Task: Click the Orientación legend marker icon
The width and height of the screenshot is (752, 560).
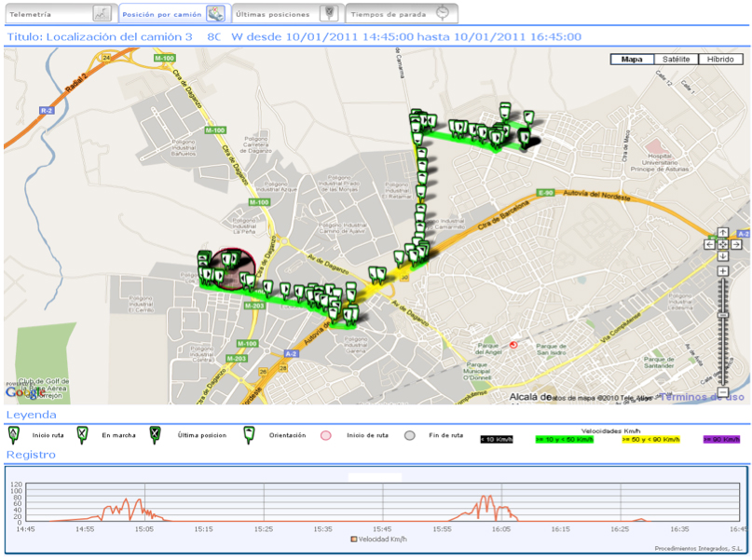Action: coord(249,434)
